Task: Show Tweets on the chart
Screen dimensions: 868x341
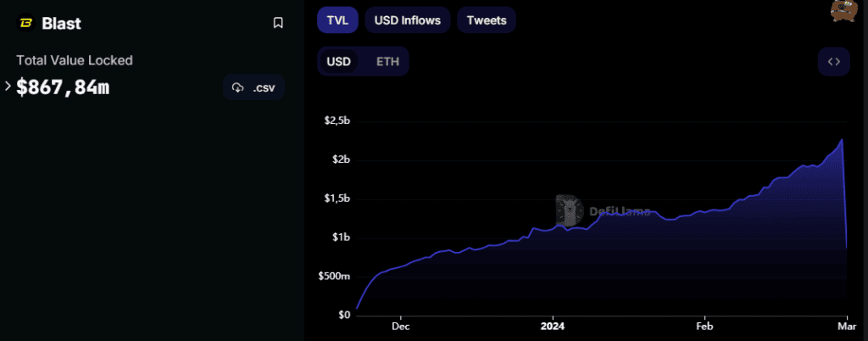Action: coord(486,20)
